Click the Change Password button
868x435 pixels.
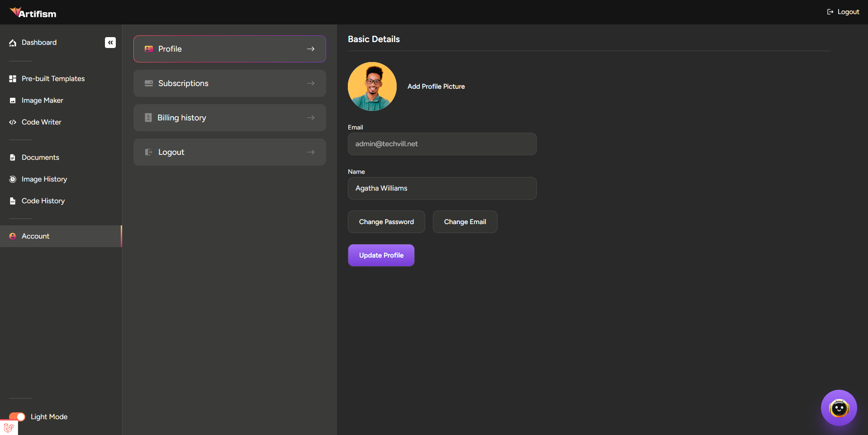[386, 222]
